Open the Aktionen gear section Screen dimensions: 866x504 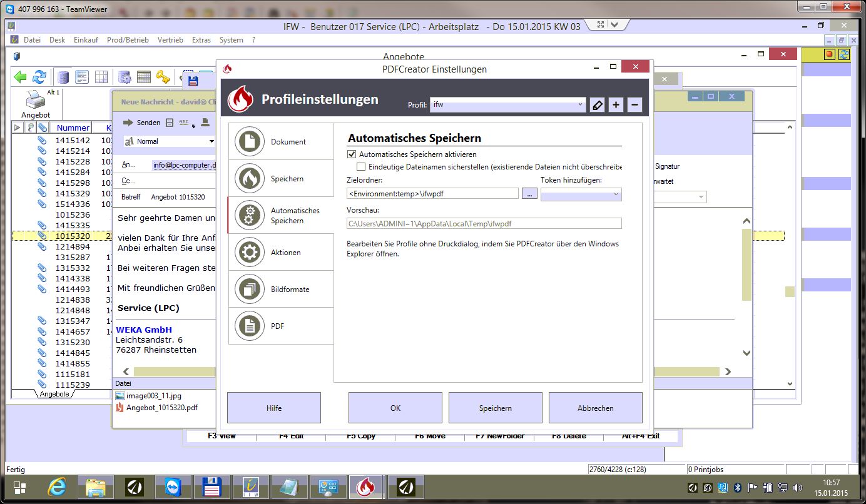[x=281, y=253]
